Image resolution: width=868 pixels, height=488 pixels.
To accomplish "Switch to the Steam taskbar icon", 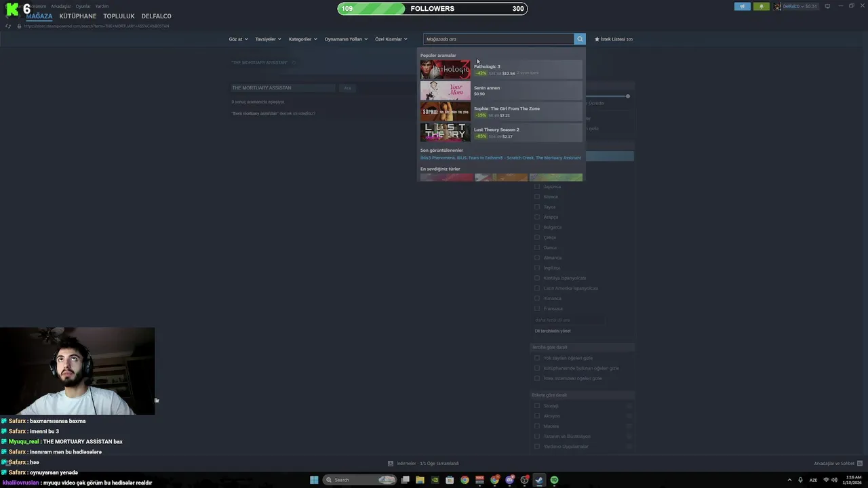I will (x=539, y=480).
